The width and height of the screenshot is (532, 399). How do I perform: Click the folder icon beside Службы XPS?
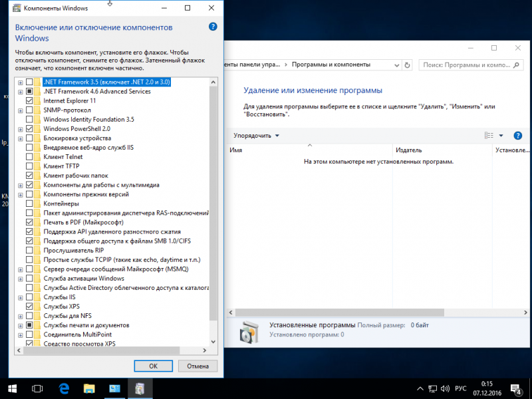click(37, 307)
